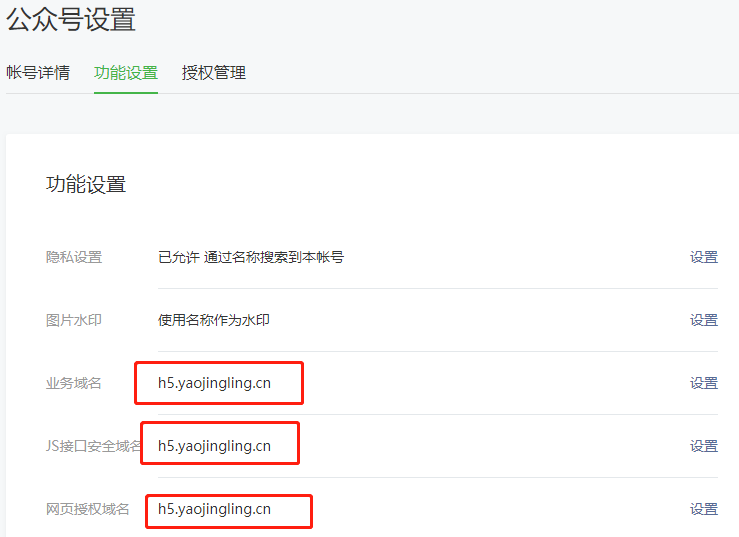Screen dimensions: 739x537
Task: Select the 业务域名 value h5.yaojingling.cn
Action: point(214,383)
